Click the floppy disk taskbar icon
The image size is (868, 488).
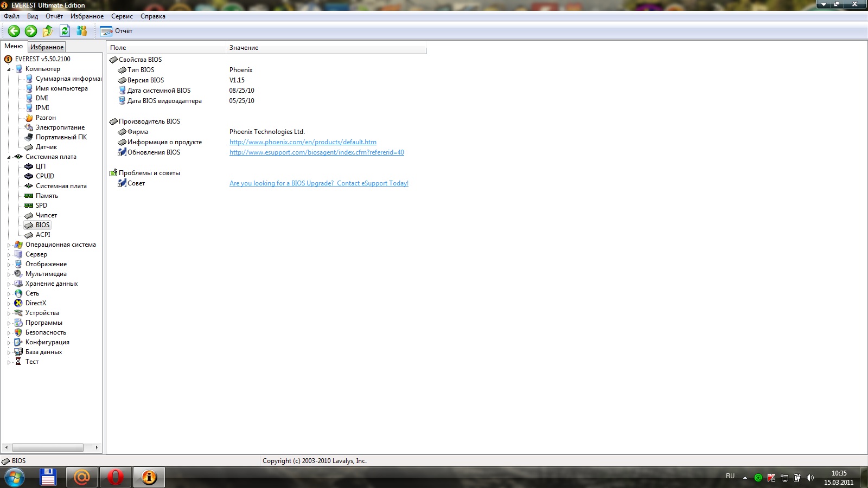tap(48, 477)
